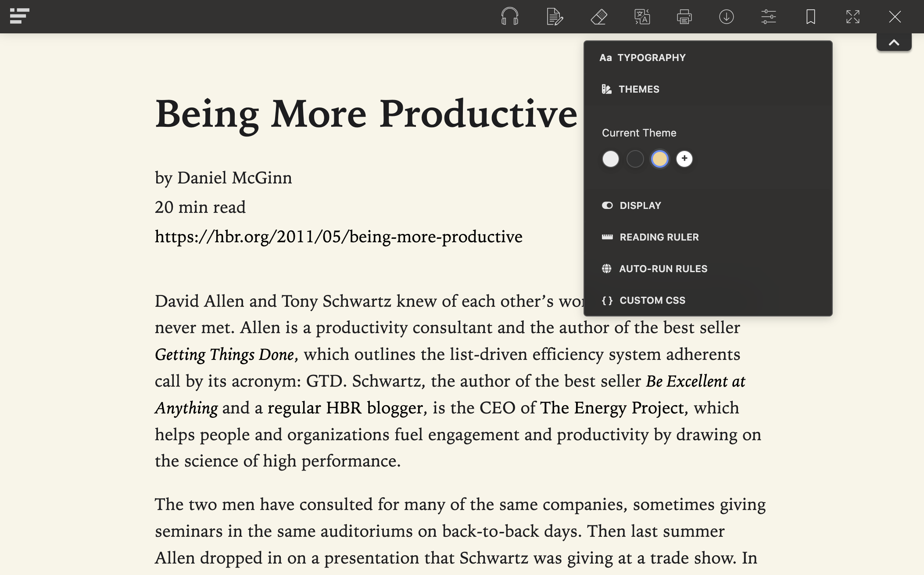Expand the Typography section

click(x=708, y=57)
